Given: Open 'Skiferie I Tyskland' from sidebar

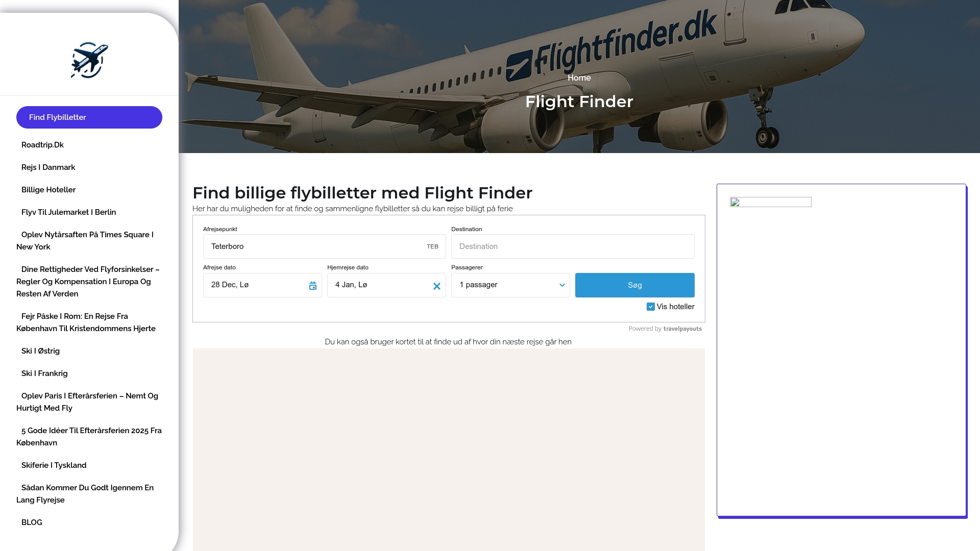Looking at the screenshot, I should click(54, 465).
